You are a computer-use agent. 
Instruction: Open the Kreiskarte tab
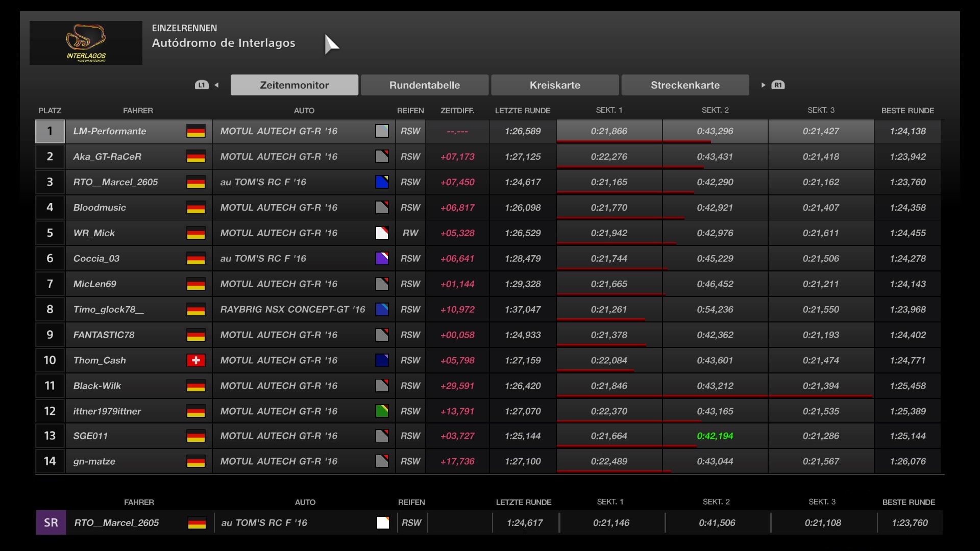[x=555, y=85]
